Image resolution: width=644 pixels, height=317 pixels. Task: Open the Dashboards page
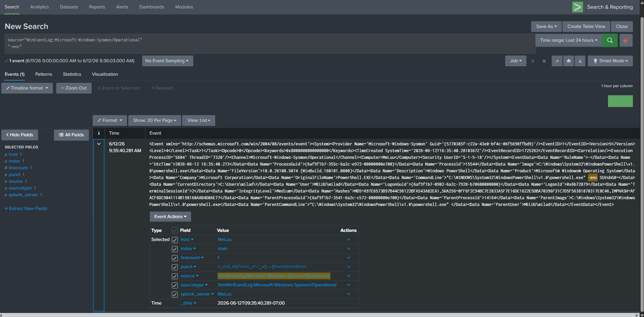tap(152, 7)
